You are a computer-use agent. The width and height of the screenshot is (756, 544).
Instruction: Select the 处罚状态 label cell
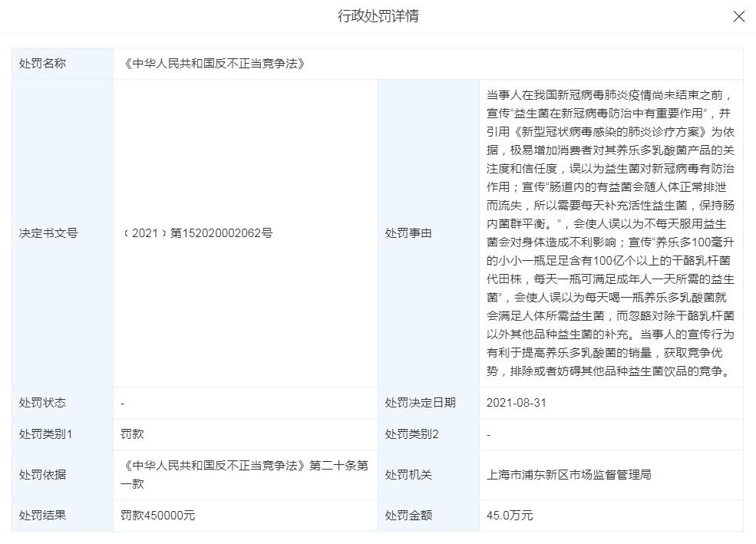pyautogui.click(x=63, y=403)
